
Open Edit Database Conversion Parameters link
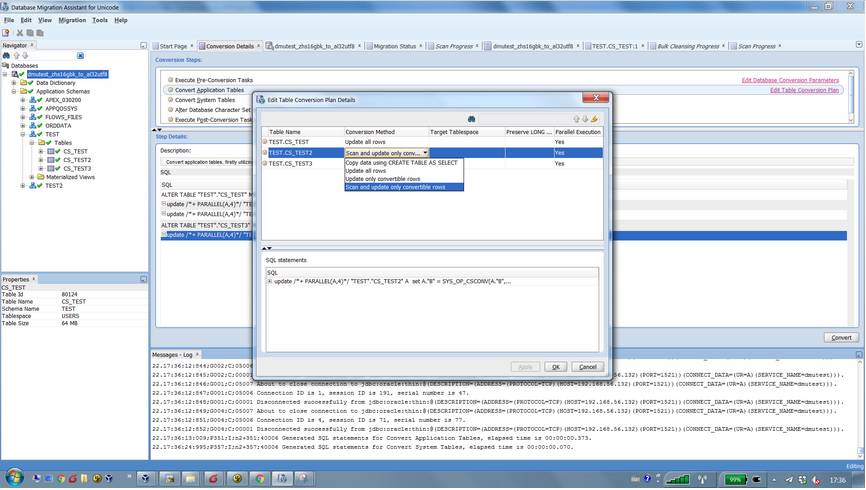[790, 81]
